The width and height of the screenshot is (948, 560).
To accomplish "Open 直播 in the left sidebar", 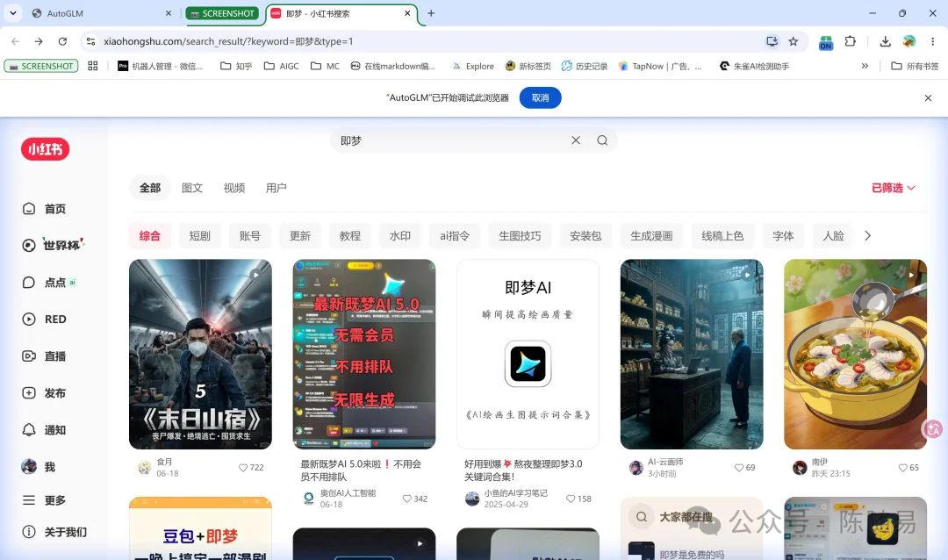I will pos(44,356).
